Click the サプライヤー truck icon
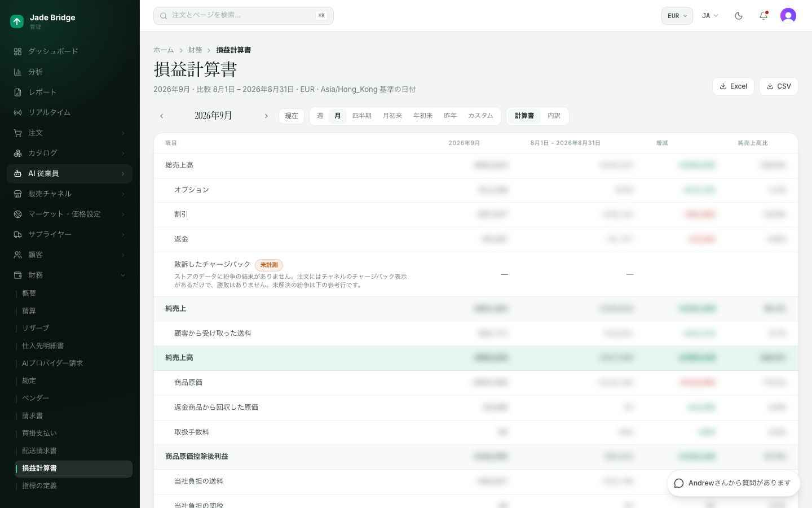The width and height of the screenshot is (812, 508). point(17,234)
